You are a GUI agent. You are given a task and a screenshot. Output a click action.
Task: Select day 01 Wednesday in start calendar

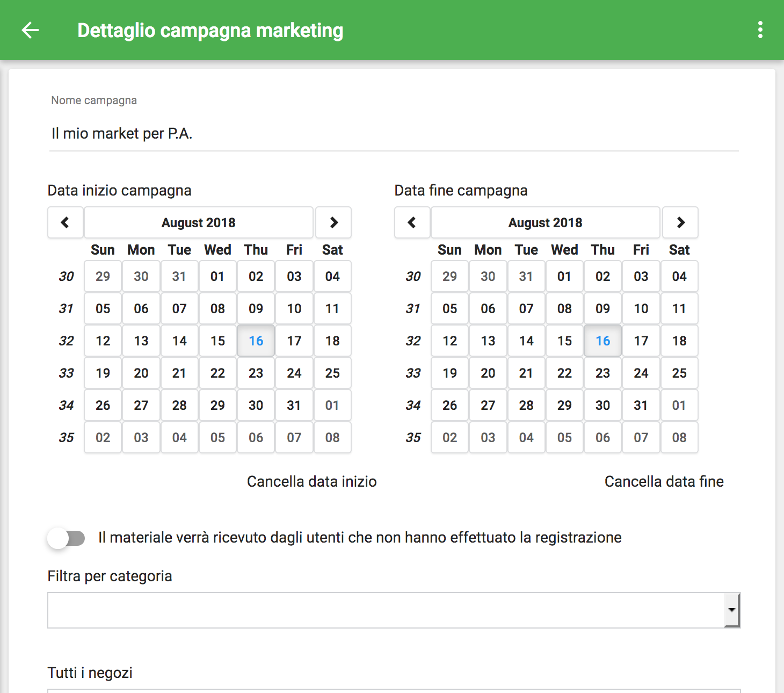pos(217,276)
